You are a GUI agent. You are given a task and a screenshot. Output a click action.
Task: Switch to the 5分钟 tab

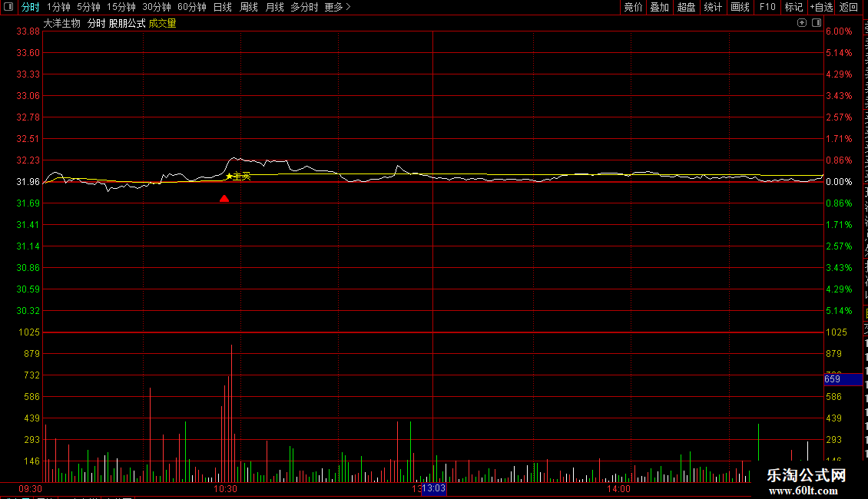(x=88, y=7)
